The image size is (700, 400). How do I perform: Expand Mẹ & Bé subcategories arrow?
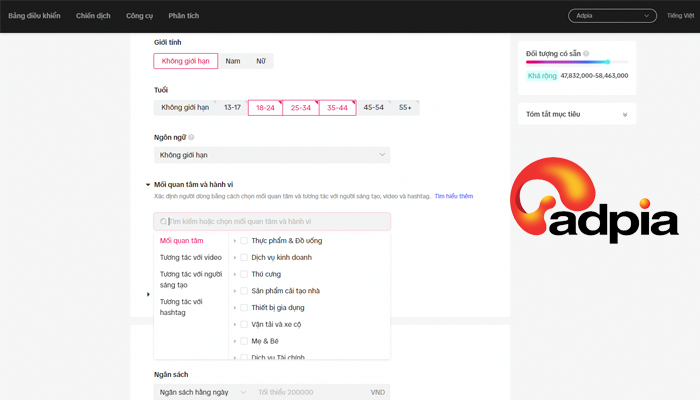tap(235, 341)
